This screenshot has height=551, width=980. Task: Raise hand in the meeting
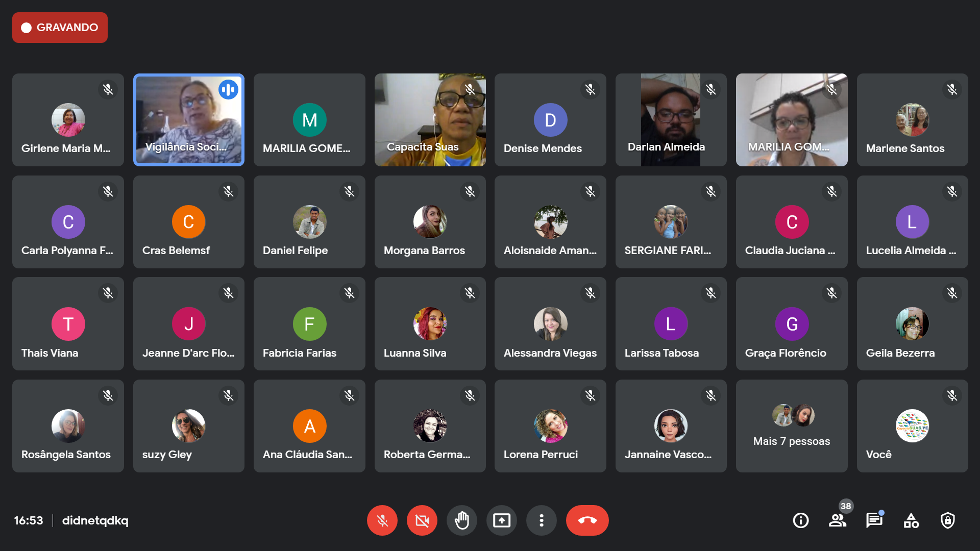[461, 520]
